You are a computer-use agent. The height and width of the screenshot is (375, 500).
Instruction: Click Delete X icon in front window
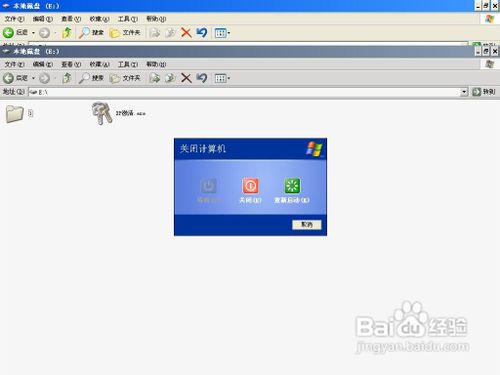186,78
